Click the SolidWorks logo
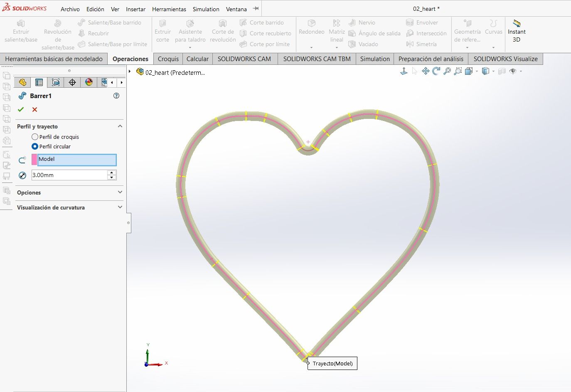 point(25,8)
